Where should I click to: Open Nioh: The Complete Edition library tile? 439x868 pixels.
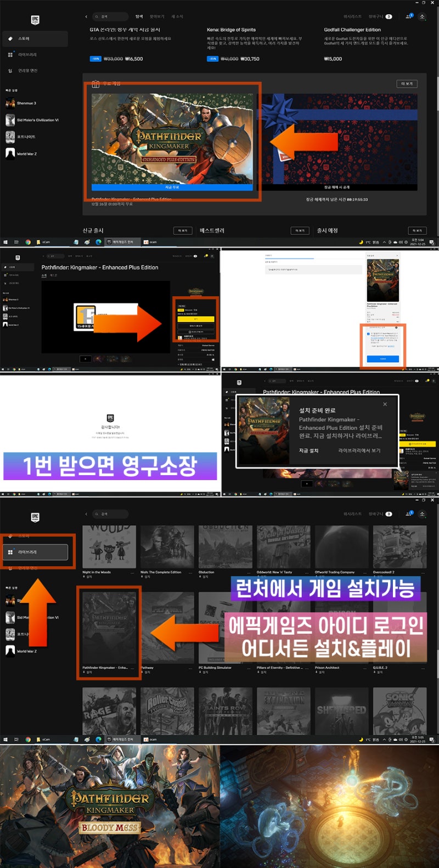[x=167, y=548]
